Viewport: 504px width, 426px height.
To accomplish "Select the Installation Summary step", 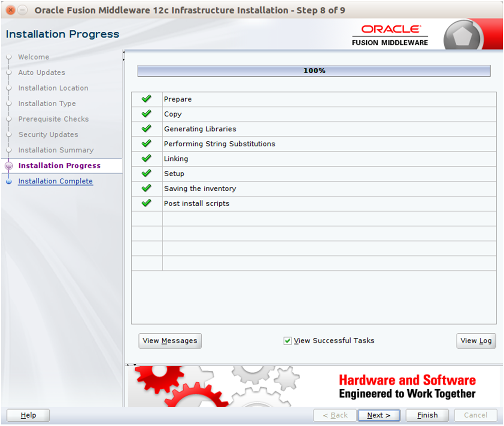I will tap(56, 150).
